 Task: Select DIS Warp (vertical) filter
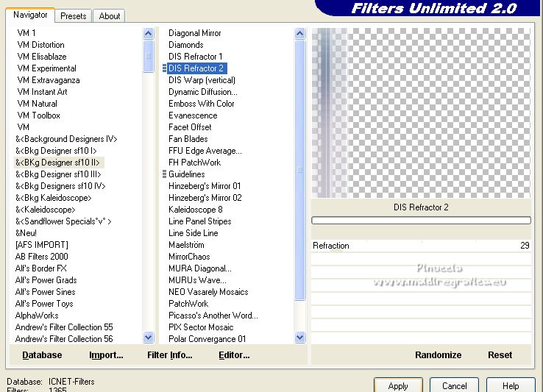[202, 80]
